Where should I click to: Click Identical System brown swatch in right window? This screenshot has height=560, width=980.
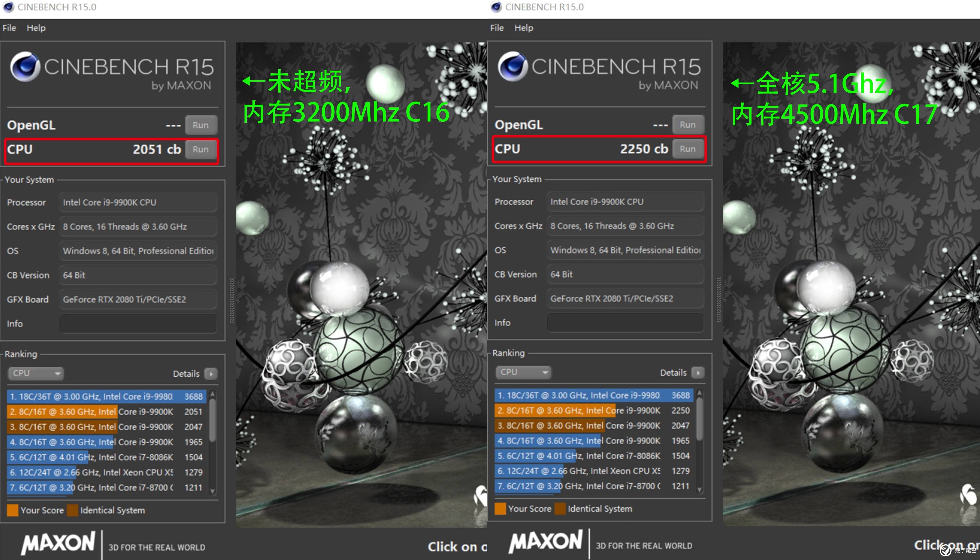point(560,509)
